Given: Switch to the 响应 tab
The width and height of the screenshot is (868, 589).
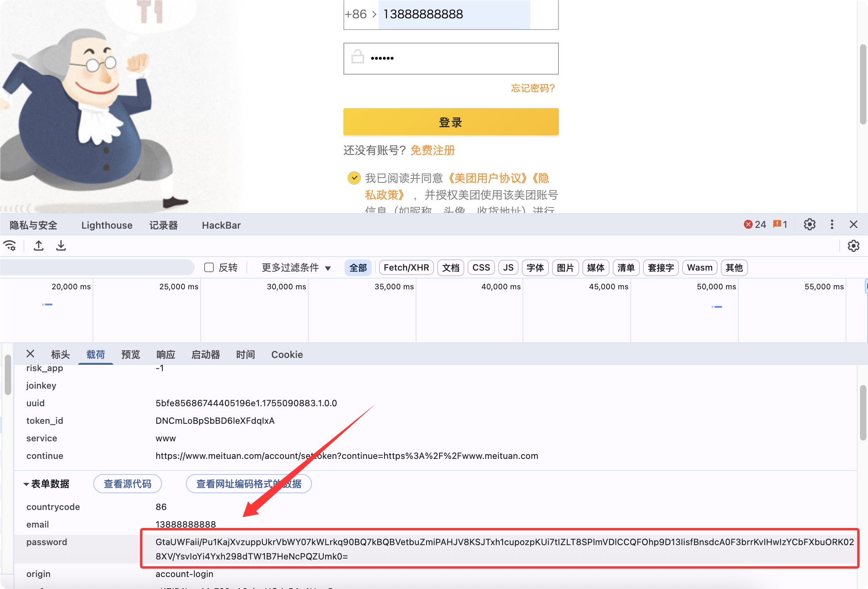Looking at the screenshot, I should click(166, 354).
